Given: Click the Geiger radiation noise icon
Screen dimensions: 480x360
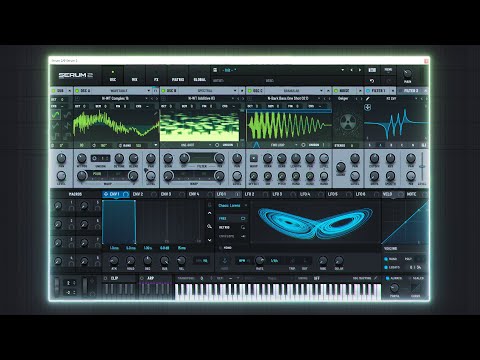Looking at the screenshot, I should point(348,122).
